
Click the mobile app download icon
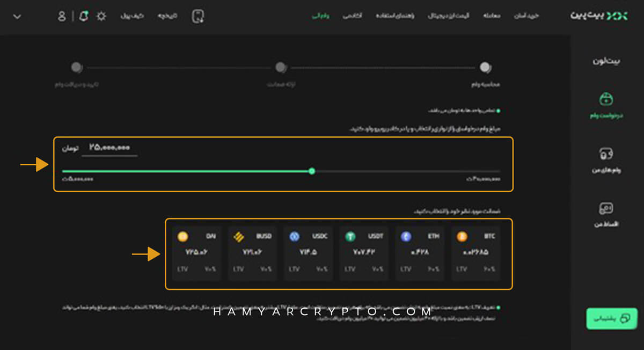point(198,16)
